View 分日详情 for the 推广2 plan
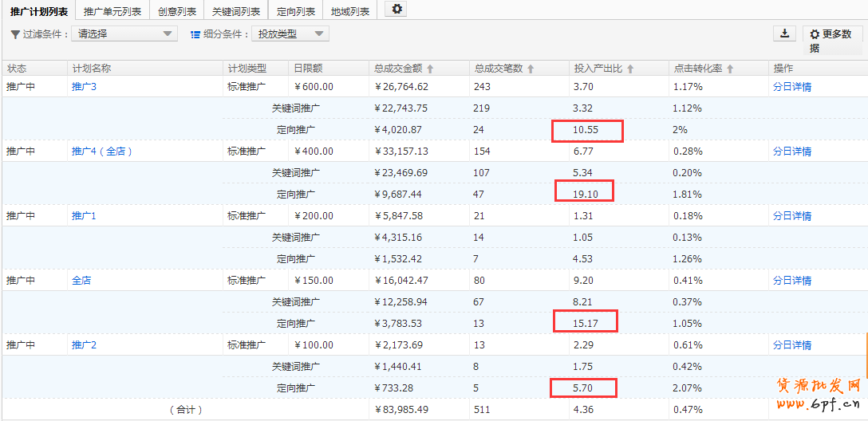The height and width of the screenshot is (421, 868). point(791,345)
